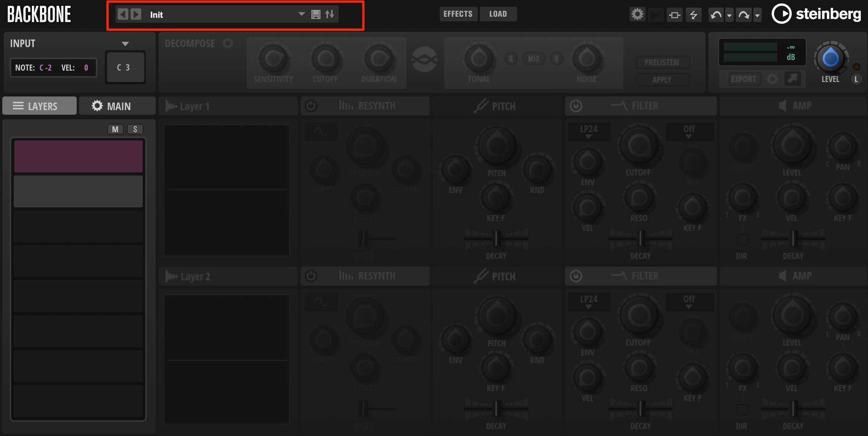Switch to the LAYERS tab
The width and height of the screenshot is (868, 436).
(x=39, y=106)
